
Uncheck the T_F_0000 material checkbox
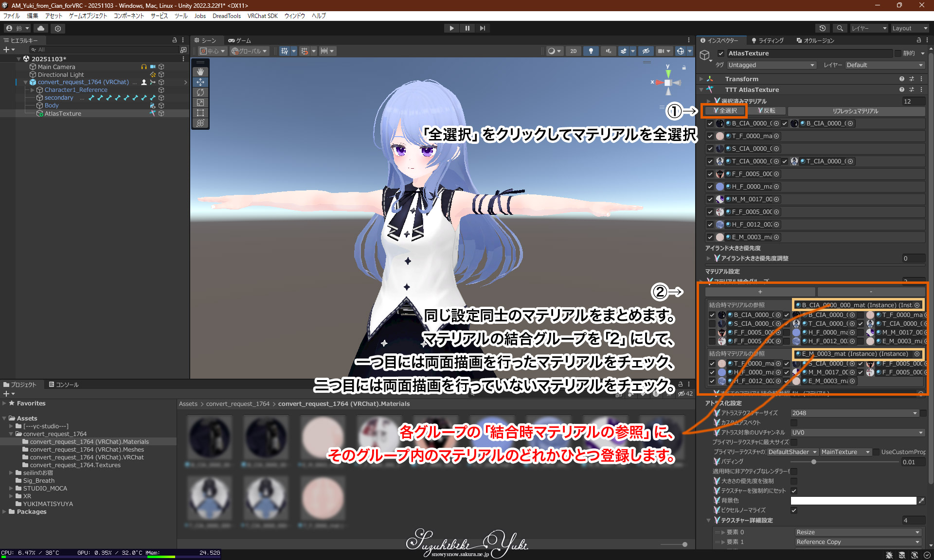click(x=710, y=136)
